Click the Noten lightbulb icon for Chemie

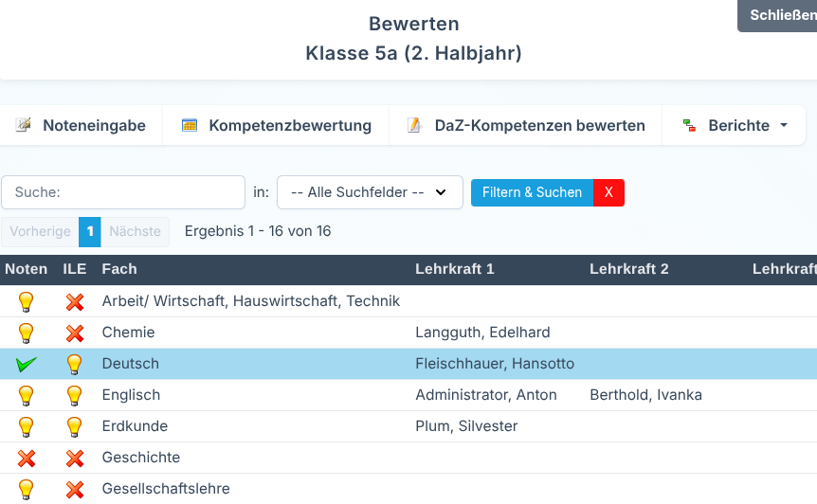26,333
